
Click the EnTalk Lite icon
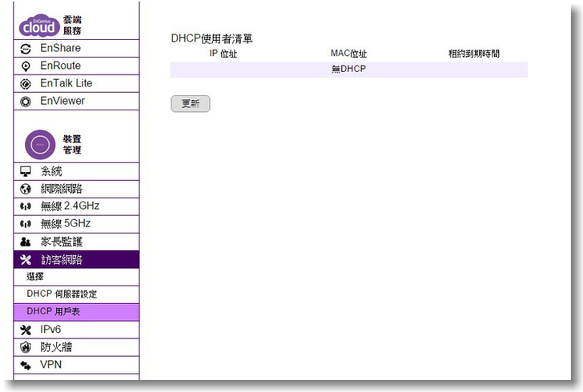pos(25,84)
